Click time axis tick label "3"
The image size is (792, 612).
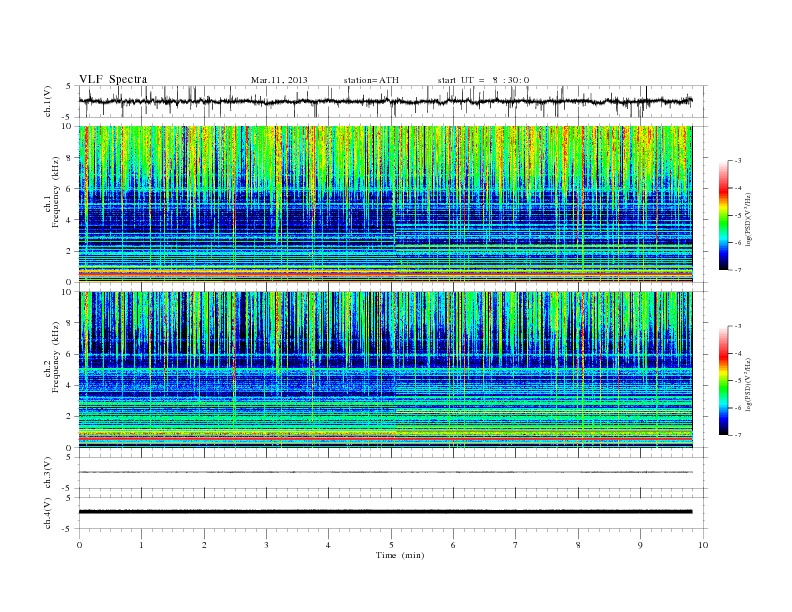point(266,545)
